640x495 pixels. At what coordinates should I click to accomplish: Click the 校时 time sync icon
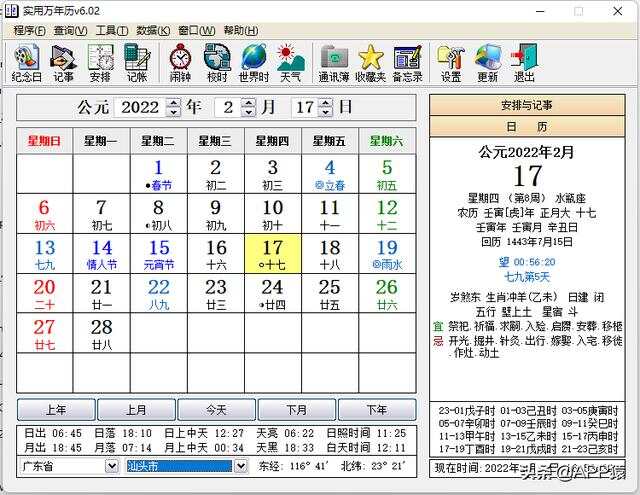[217, 63]
